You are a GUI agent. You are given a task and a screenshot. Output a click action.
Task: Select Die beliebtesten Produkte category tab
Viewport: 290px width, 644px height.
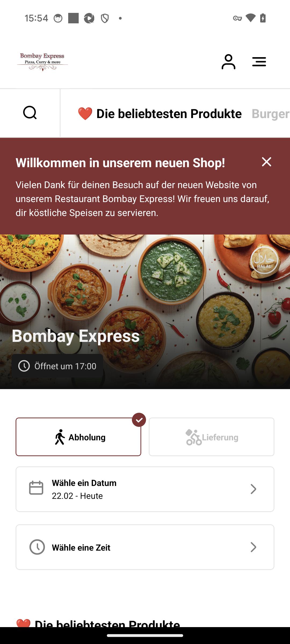tap(160, 114)
